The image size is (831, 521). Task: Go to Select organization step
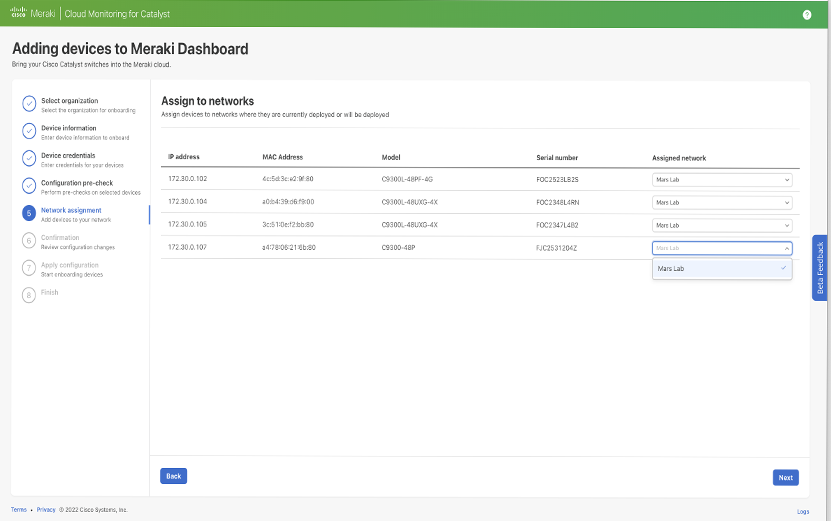click(x=69, y=101)
